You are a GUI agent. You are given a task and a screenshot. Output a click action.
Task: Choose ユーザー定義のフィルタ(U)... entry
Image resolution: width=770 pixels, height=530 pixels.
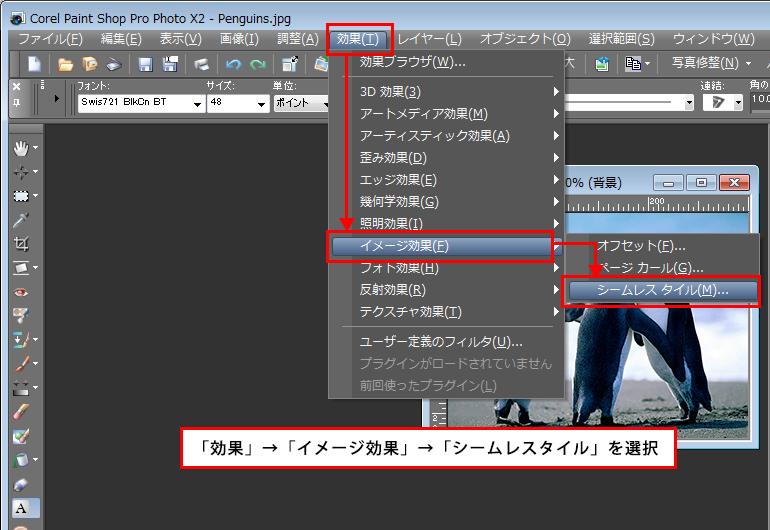click(x=447, y=341)
